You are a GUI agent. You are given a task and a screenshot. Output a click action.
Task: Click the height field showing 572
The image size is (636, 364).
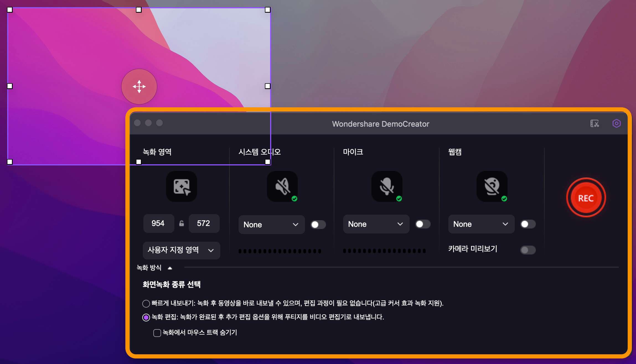coord(204,223)
